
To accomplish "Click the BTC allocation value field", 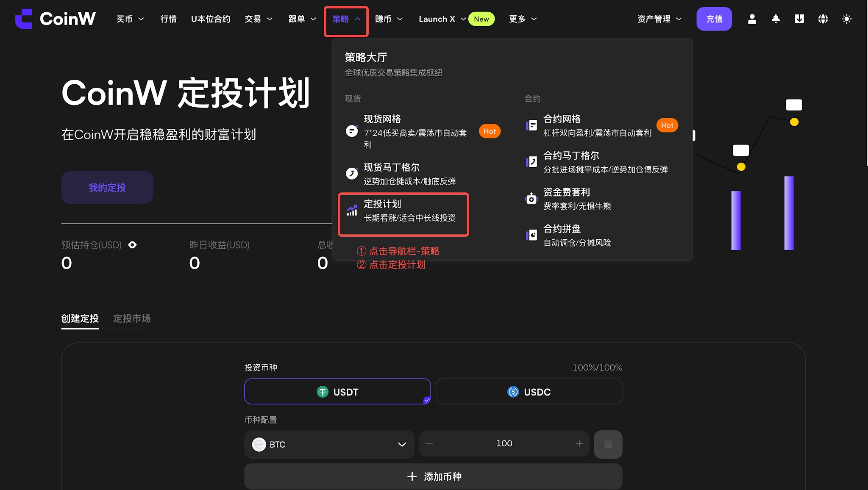I will coord(504,443).
